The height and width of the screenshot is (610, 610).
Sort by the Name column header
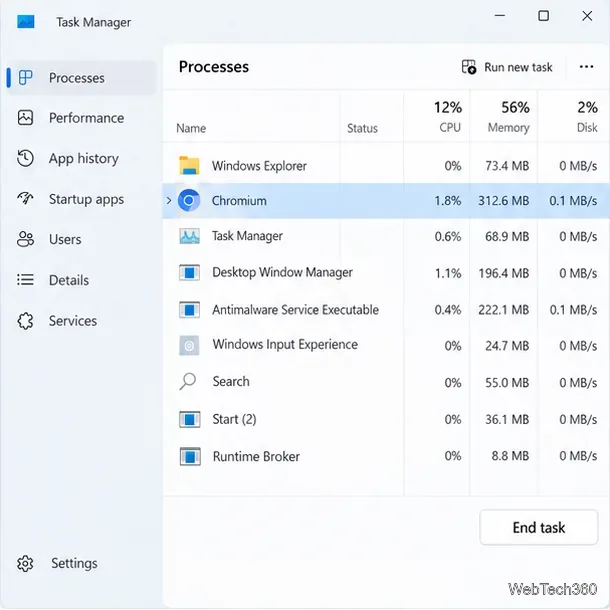coord(191,128)
